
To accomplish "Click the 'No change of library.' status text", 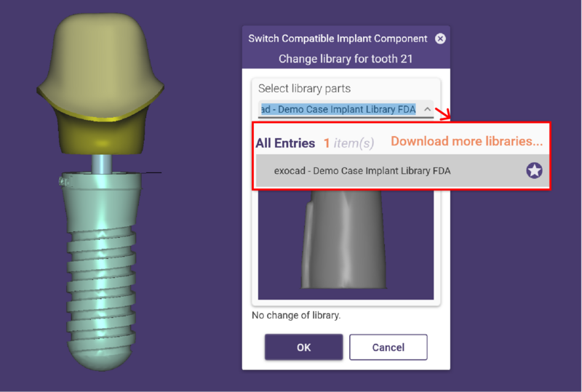I will [x=296, y=315].
